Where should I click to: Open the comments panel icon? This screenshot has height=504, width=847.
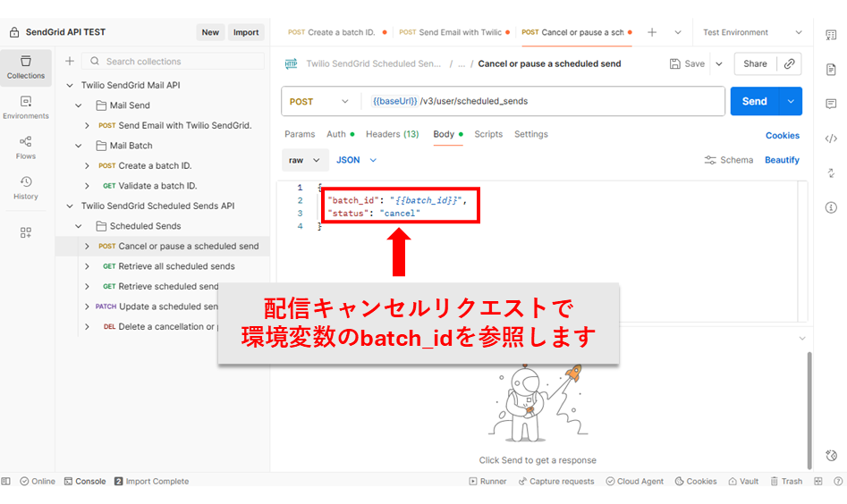[x=831, y=104]
